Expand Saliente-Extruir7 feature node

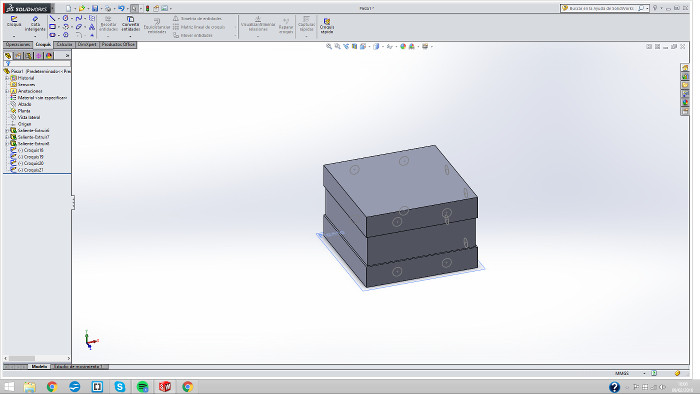click(7, 137)
